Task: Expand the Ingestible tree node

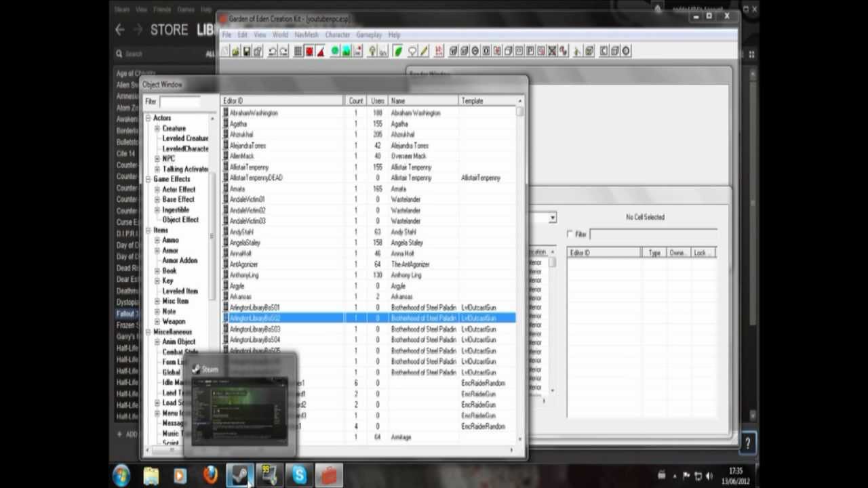Action: [157, 209]
